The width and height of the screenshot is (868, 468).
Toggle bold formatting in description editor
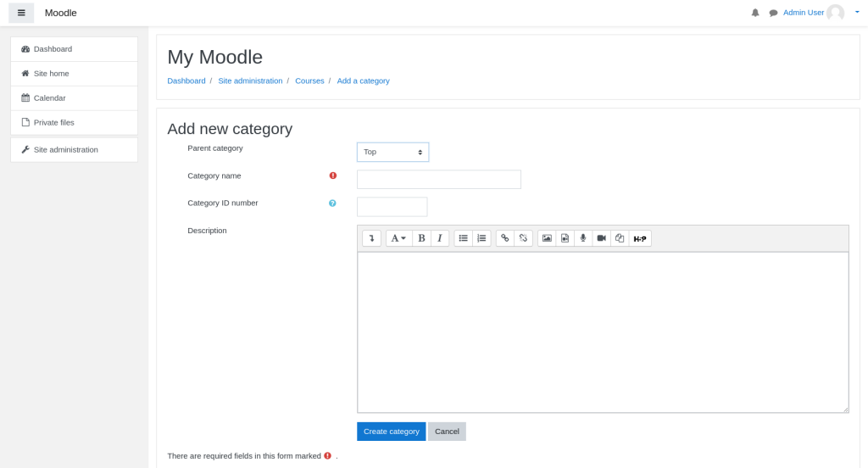point(421,238)
